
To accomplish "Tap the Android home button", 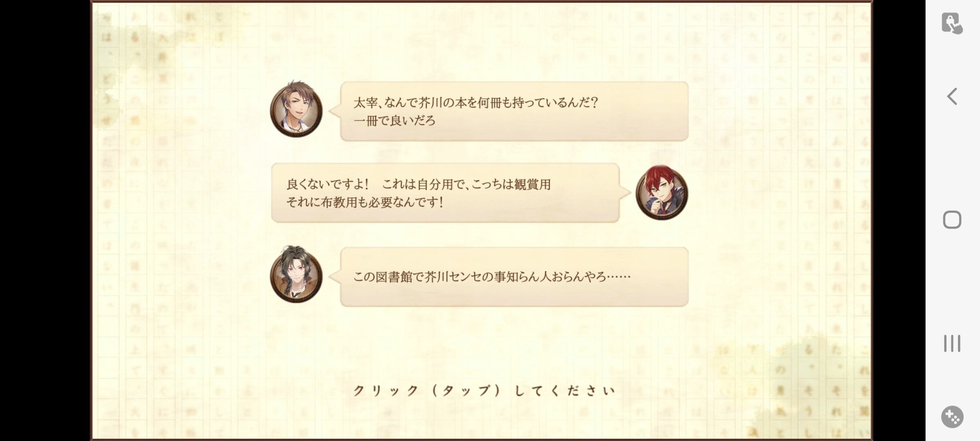I will [952, 220].
